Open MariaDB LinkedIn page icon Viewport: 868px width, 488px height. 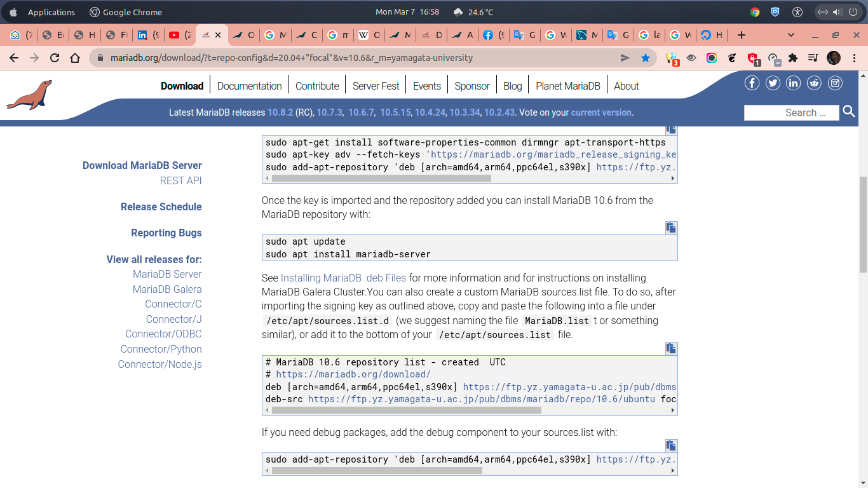tap(793, 83)
